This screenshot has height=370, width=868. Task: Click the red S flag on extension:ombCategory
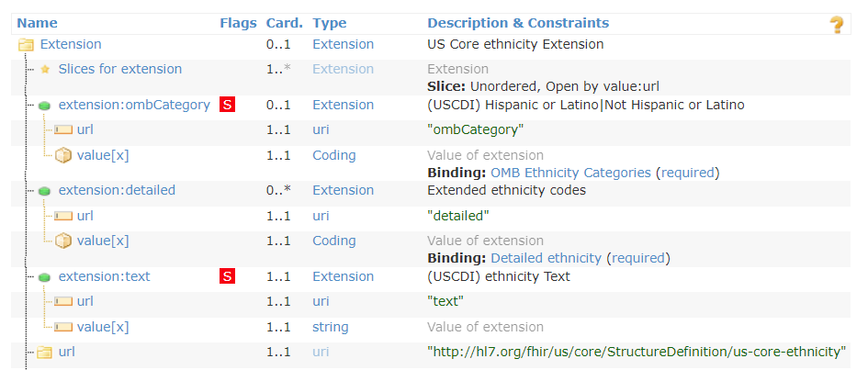click(227, 105)
